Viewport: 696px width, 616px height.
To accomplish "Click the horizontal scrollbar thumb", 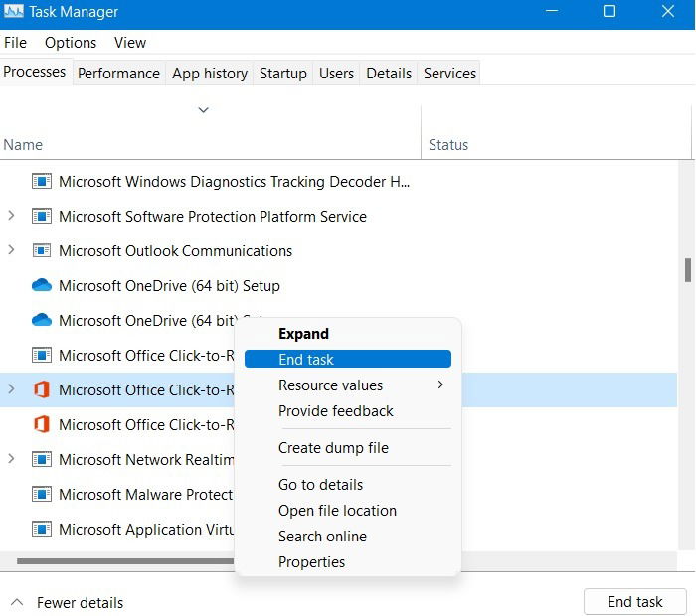I will point(125,561).
